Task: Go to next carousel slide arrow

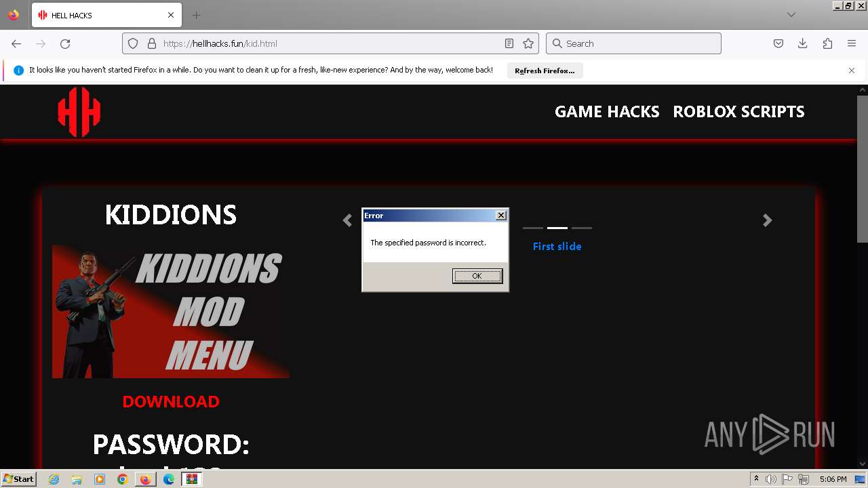Action: tap(767, 220)
